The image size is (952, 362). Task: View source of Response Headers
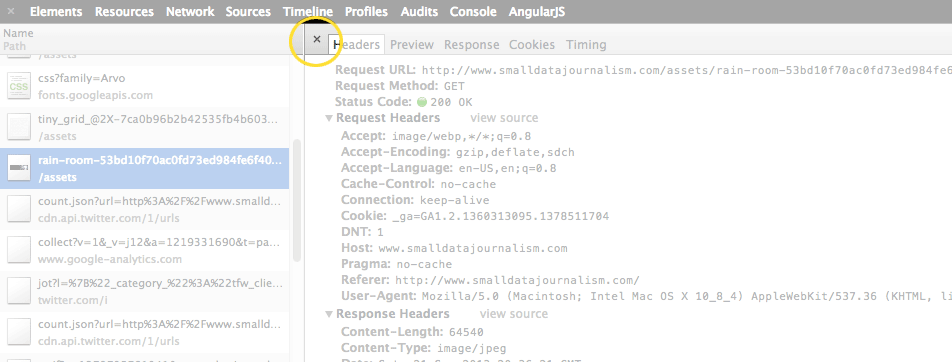(x=514, y=314)
